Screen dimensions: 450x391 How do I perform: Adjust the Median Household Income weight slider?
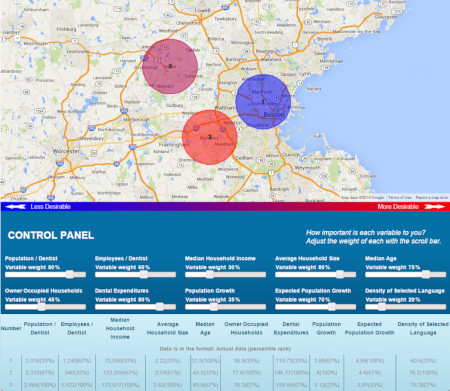click(x=210, y=274)
